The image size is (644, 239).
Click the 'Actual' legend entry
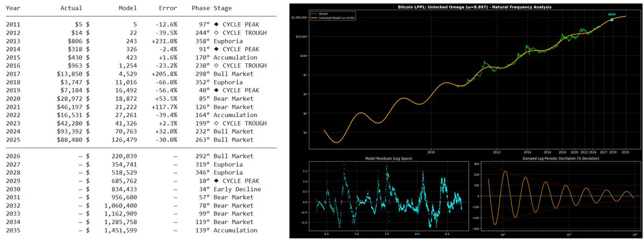[x=320, y=13]
